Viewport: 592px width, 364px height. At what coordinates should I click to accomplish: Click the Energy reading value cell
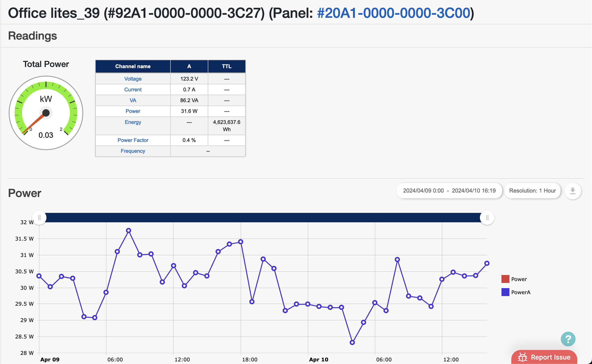226,125
